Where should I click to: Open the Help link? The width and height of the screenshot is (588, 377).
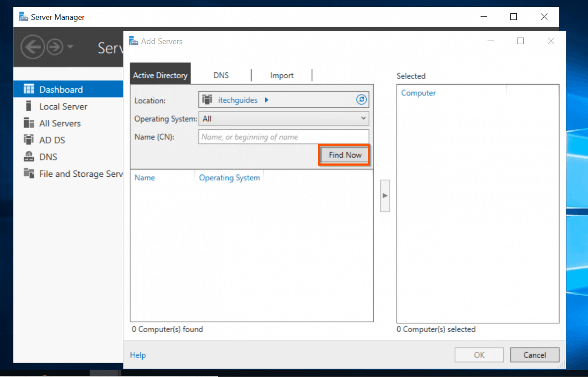coord(137,355)
